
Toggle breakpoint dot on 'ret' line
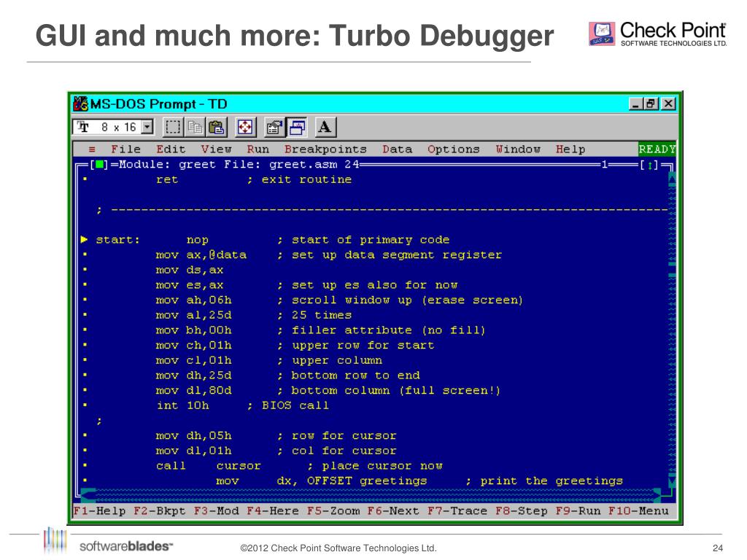click(85, 179)
